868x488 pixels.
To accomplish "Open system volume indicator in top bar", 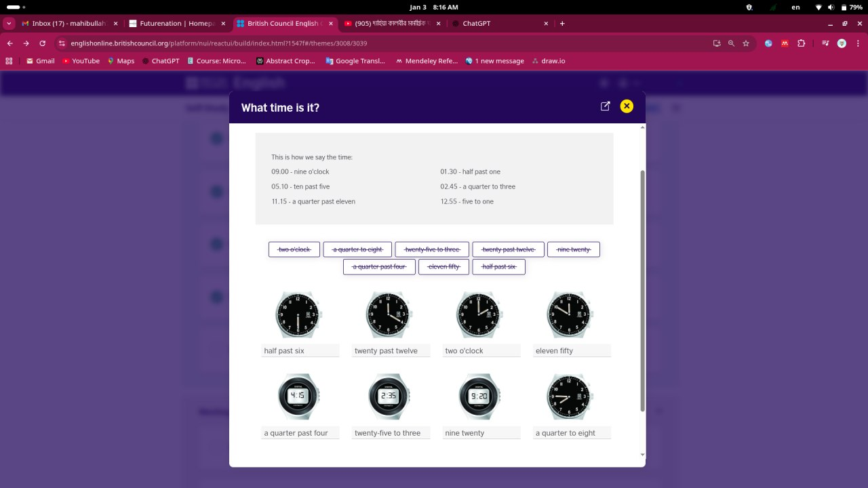I will (831, 7).
